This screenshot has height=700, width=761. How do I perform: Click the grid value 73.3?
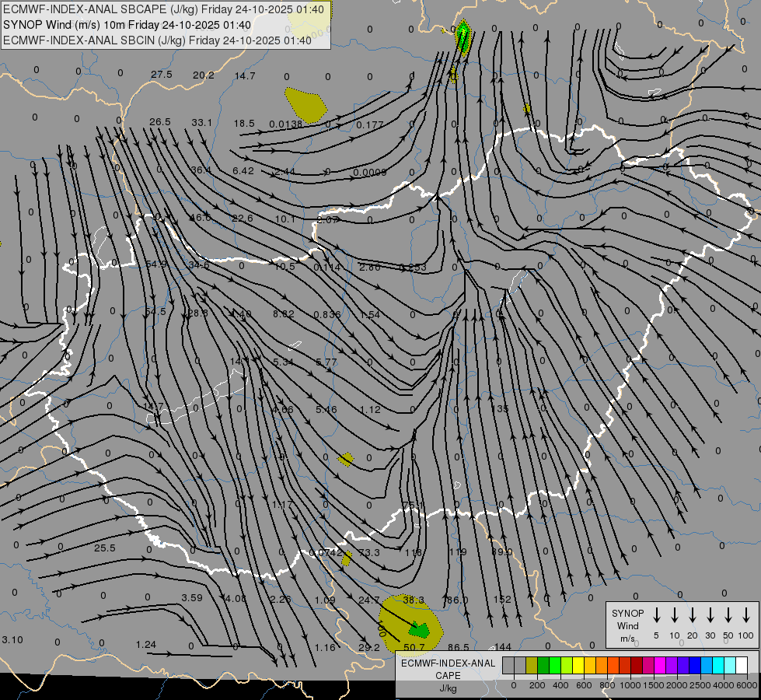click(x=369, y=552)
